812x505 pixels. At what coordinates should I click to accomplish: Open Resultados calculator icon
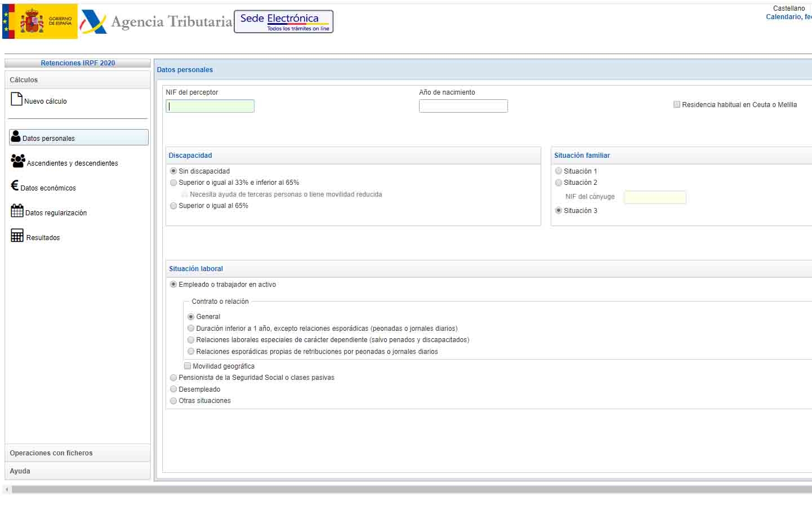pyautogui.click(x=17, y=236)
